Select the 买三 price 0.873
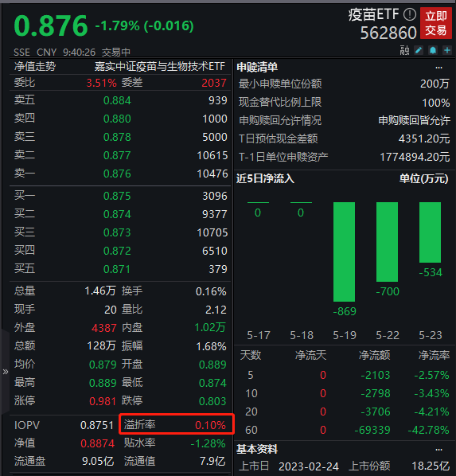The width and height of the screenshot is (456, 476). click(117, 232)
